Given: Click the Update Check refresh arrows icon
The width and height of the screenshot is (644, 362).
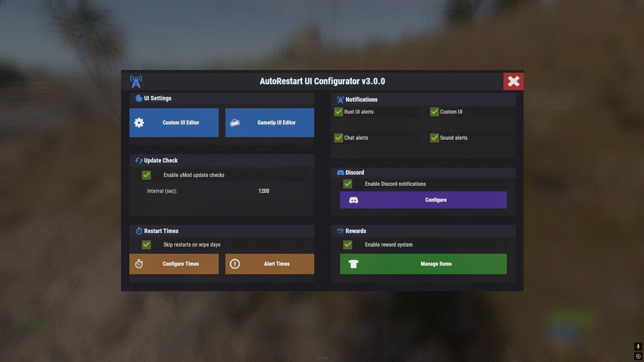Looking at the screenshot, I should pos(139,161).
